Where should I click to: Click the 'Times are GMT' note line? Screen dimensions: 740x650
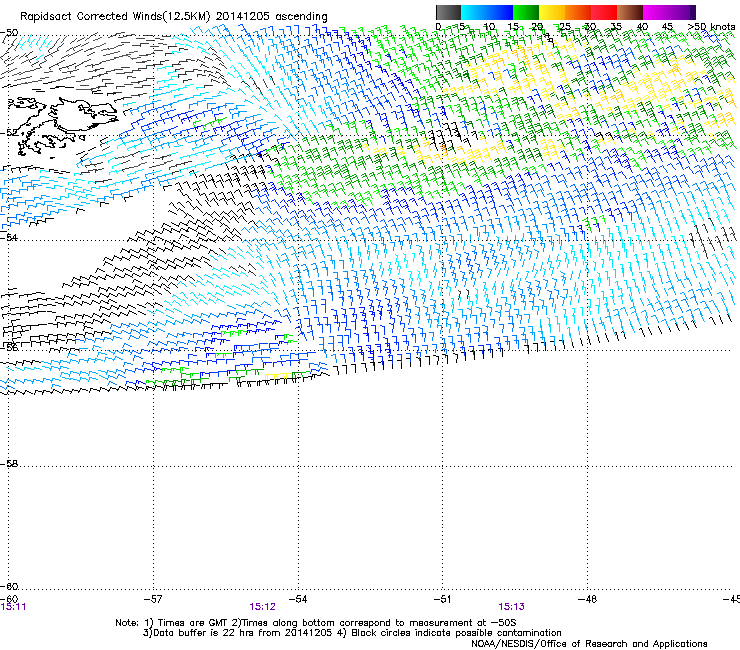[316, 623]
